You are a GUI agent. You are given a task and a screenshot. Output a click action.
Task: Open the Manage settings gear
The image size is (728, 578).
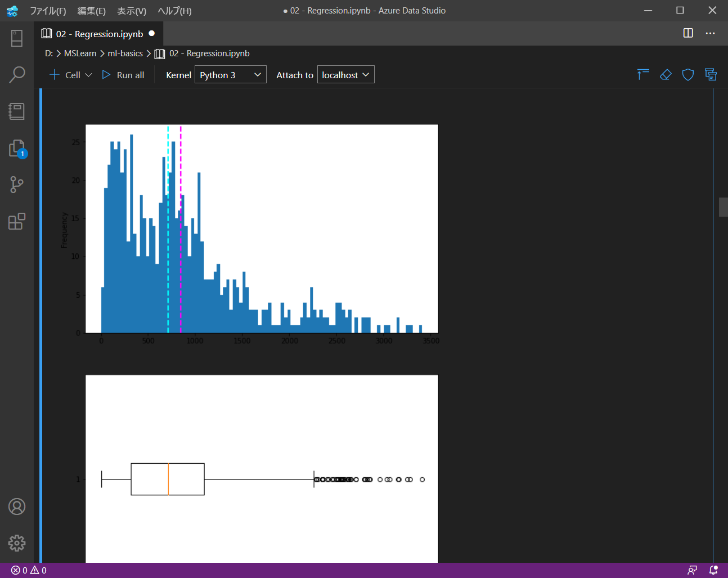click(17, 543)
